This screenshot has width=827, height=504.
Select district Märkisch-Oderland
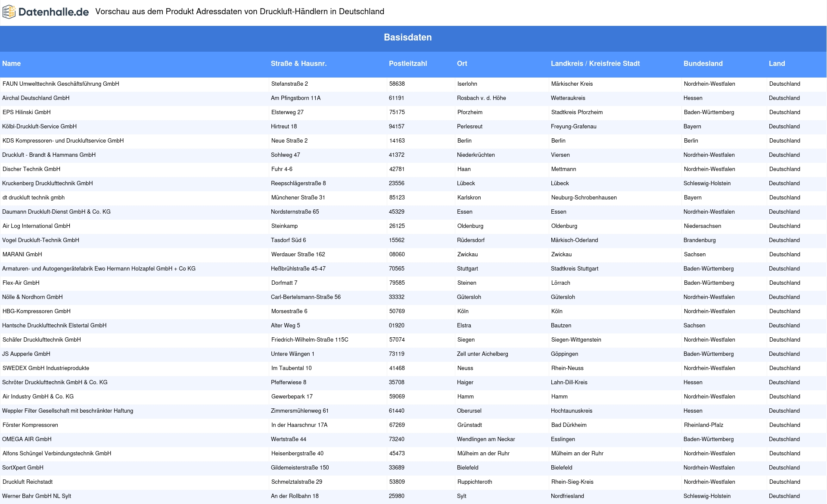coord(575,240)
